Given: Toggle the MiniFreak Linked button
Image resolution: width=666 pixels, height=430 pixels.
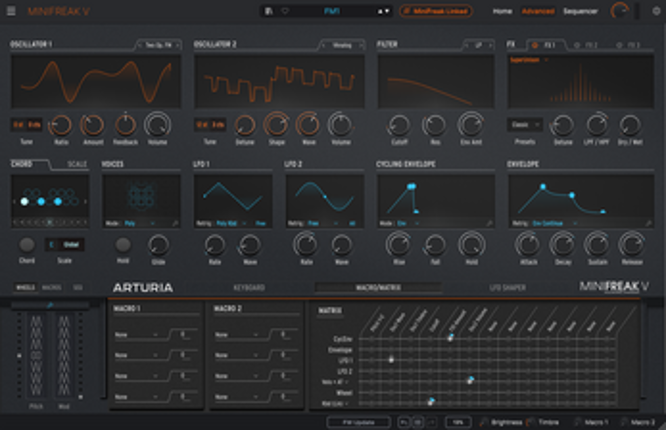Looking at the screenshot, I should point(436,11).
